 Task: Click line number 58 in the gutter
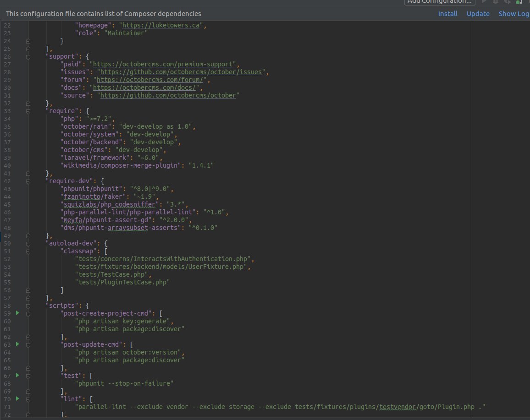[7, 305]
